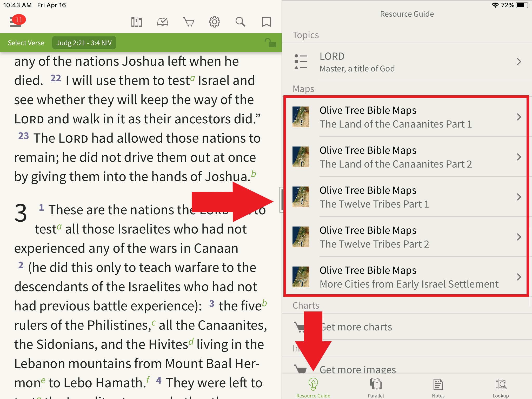Image resolution: width=532 pixels, height=399 pixels.
Task: Tap the search magnifier icon
Action: (240, 22)
